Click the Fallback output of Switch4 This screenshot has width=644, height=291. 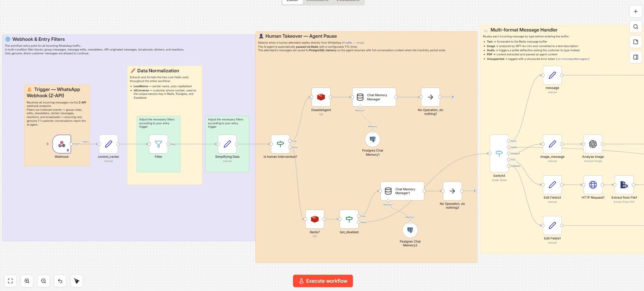click(509, 166)
